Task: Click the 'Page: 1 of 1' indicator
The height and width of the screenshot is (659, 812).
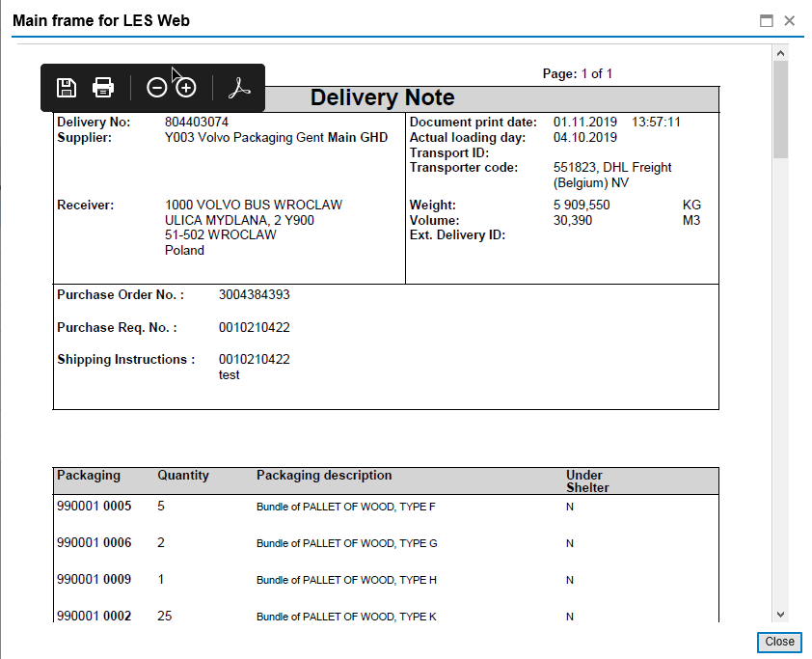Action: tap(578, 73)
